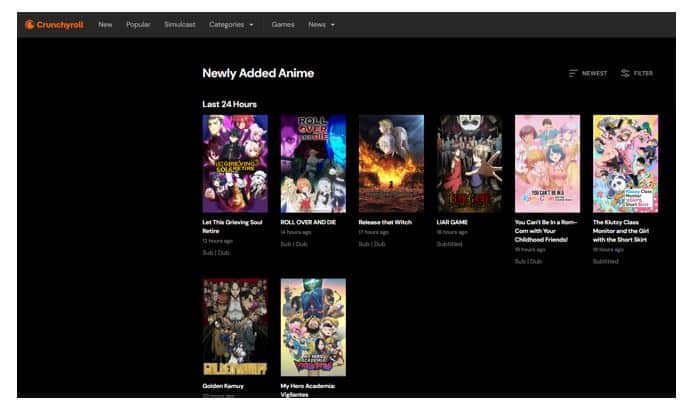Open My Hero Academia: Vigilantes poster
692x416 pixels.
[313, 327]
